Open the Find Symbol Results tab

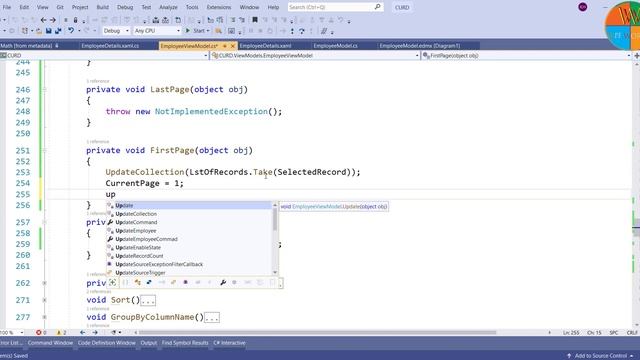pyautogui.click(x=185, y=343)
